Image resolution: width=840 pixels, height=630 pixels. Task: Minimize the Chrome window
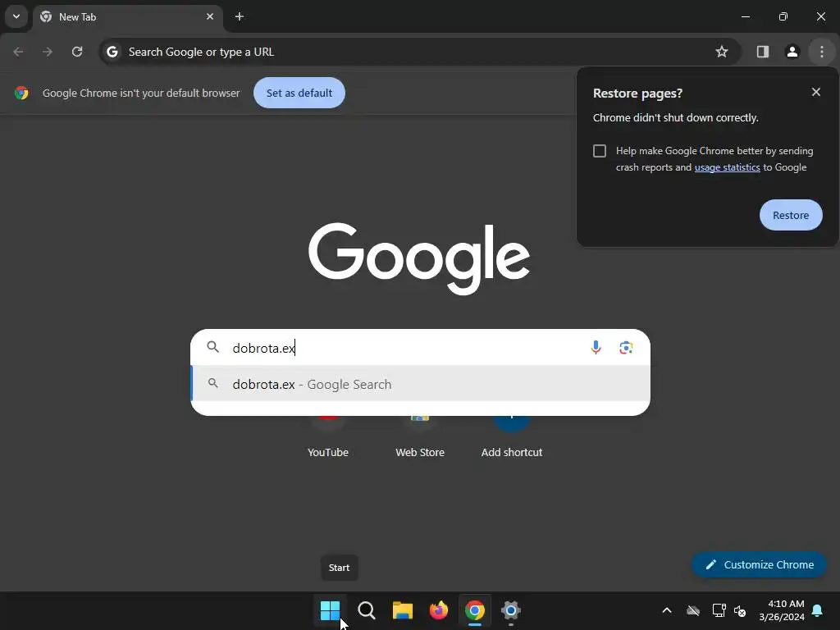[x=745, y=16]
